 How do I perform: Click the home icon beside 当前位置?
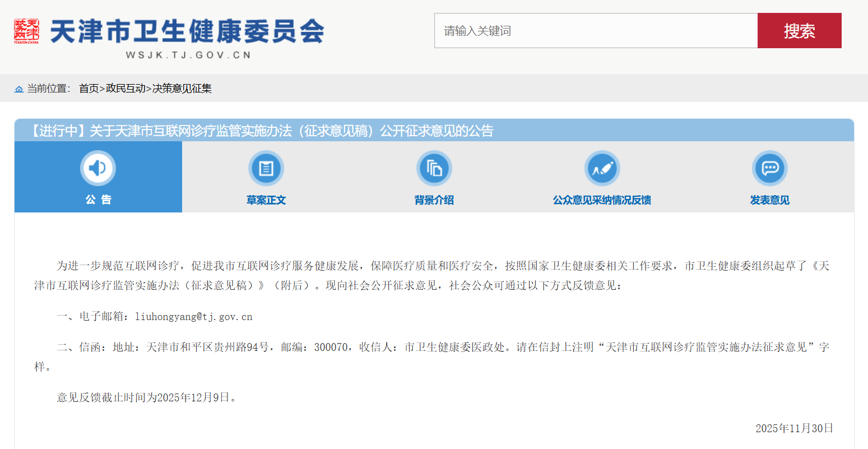tap(18, 88)
